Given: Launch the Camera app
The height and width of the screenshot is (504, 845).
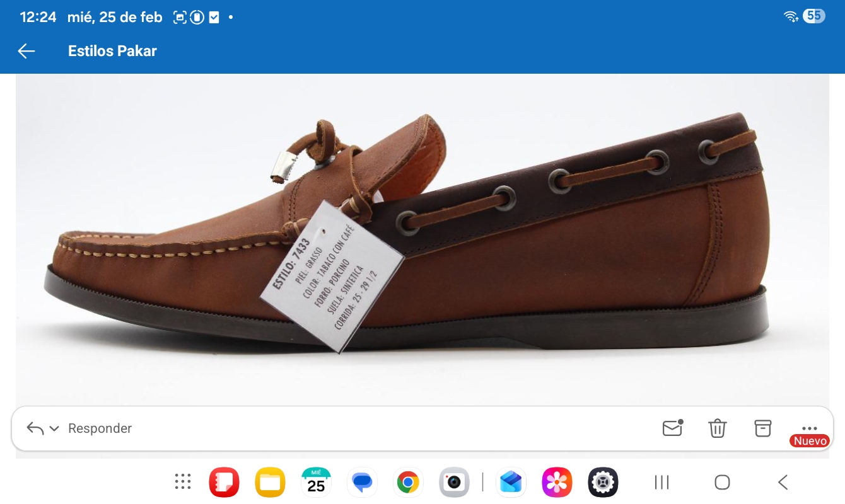Looking at the screenshot, I should pyautogui.click(x=454, y=483).
